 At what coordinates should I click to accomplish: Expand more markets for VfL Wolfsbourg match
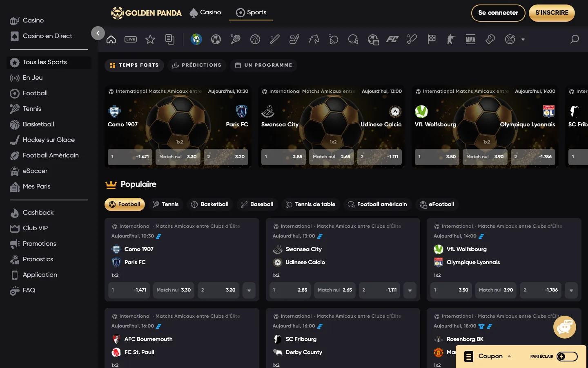coord(571,290)
